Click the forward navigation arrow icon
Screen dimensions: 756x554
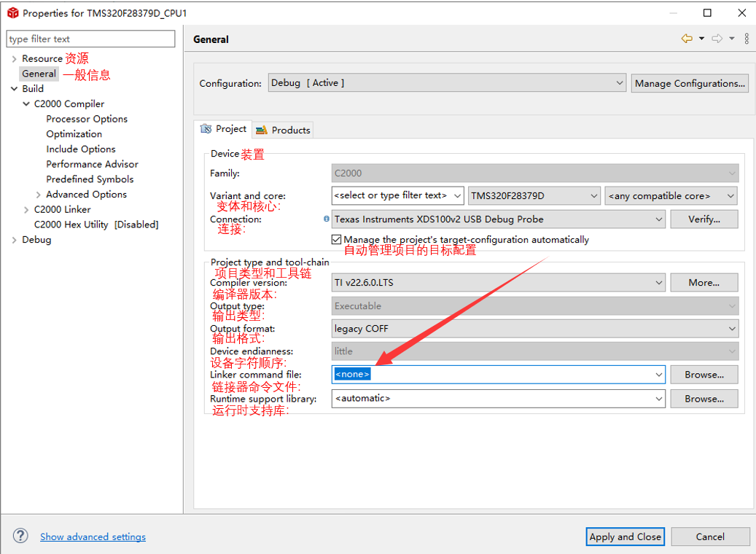click(x=717, y=39)
